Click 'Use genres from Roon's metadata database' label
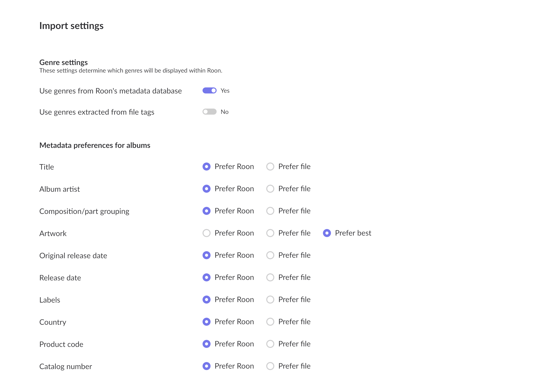Viewport: 536px width, 392px height. tap(111, 91)
